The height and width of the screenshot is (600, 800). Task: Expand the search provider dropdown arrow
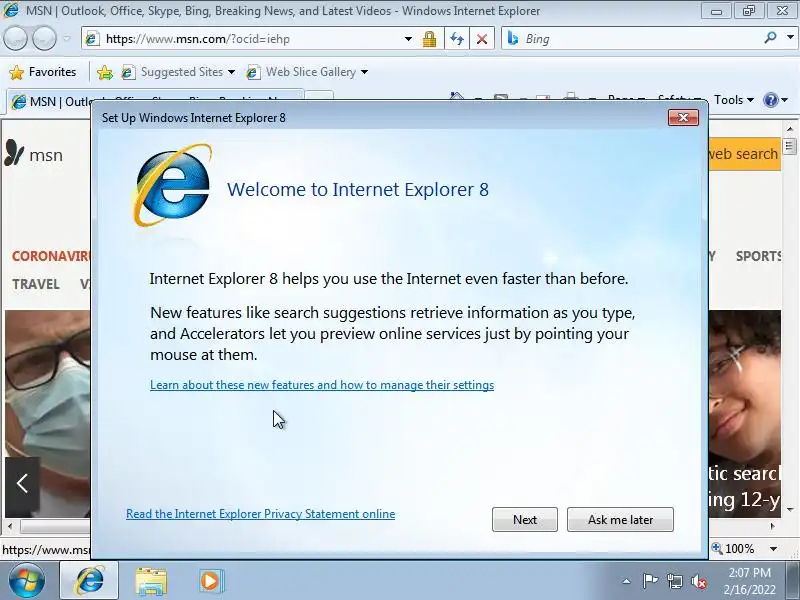coord(790,37)
